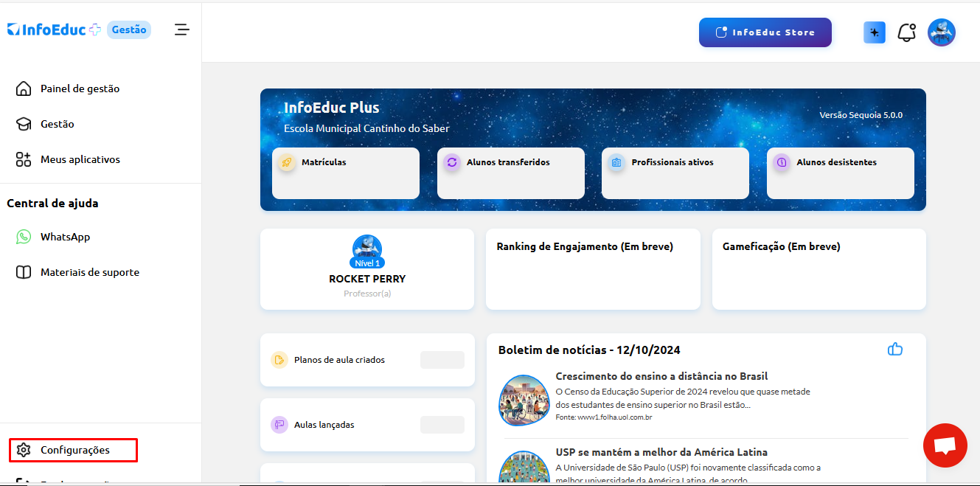
Task: Click the Fonte: www1.folha.uol.com.br text
Action: coord(604,417)
